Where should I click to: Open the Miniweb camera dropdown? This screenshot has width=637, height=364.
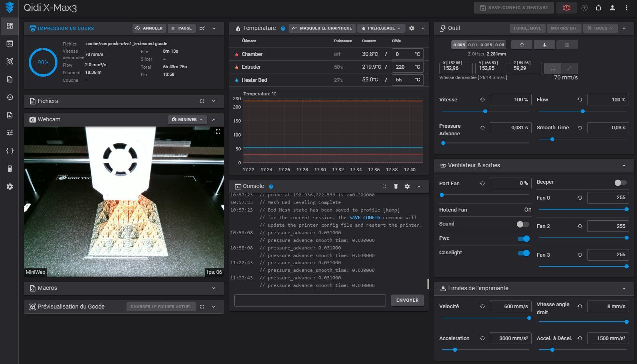coord(187,119)
